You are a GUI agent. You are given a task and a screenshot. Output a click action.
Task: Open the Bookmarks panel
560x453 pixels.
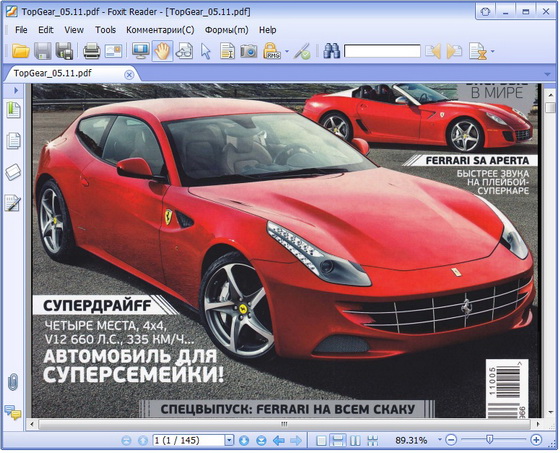[13, 110]
